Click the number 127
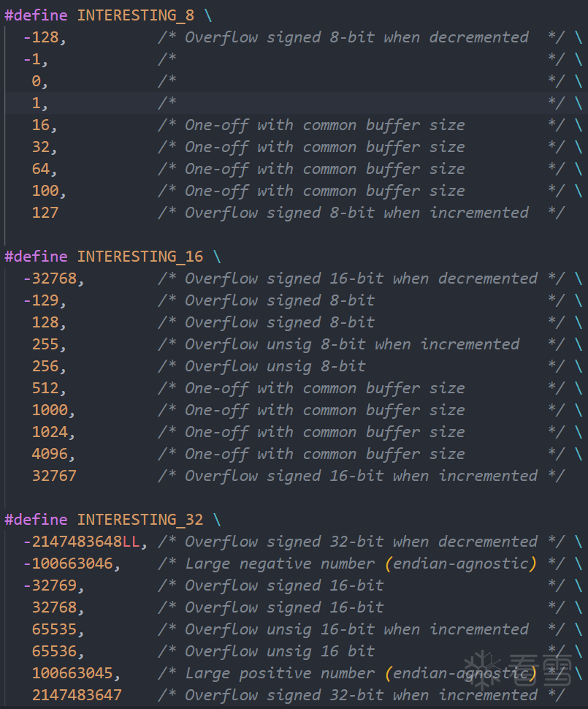 click(45, 213)
